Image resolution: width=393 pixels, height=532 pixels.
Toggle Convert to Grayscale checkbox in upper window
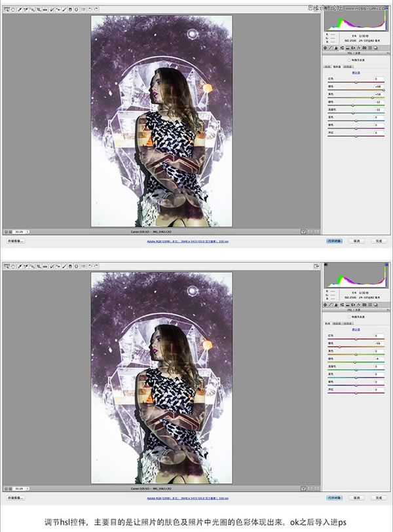point(349,60)
